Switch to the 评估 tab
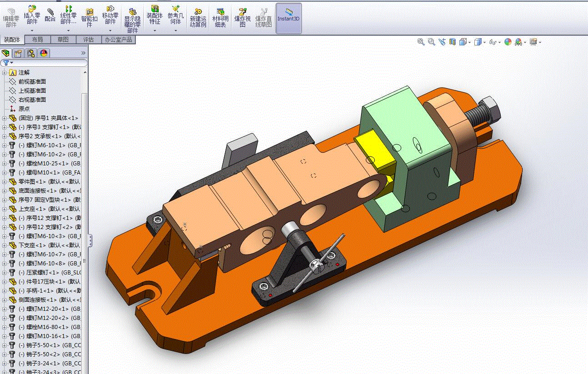The height and width of the screenshot is (374, 588). coord(89,40)
